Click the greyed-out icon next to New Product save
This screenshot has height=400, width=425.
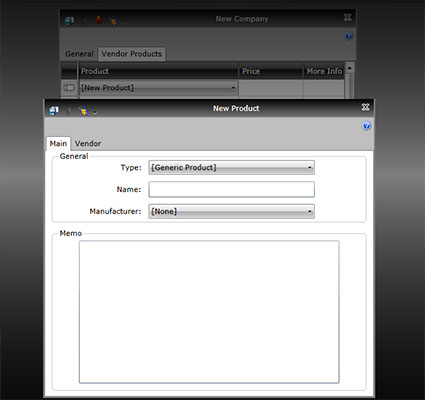[x=68, y=111]
